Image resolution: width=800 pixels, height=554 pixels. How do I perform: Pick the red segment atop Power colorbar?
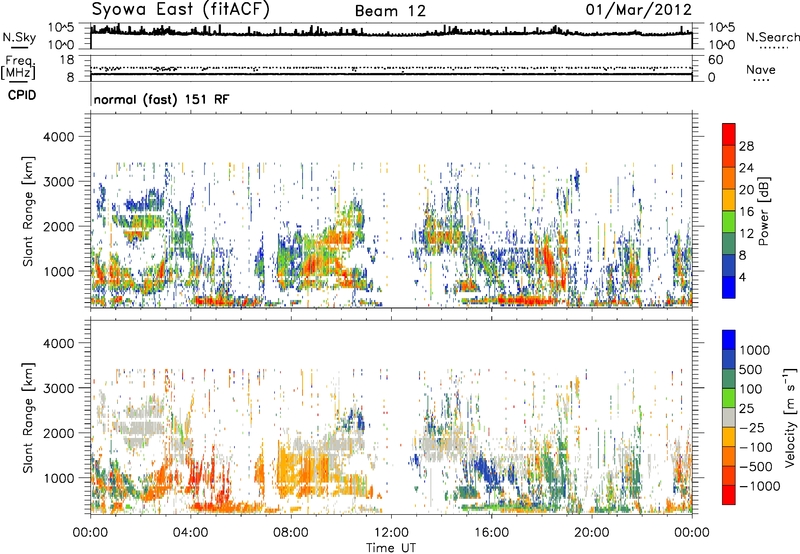coord(729,135)
